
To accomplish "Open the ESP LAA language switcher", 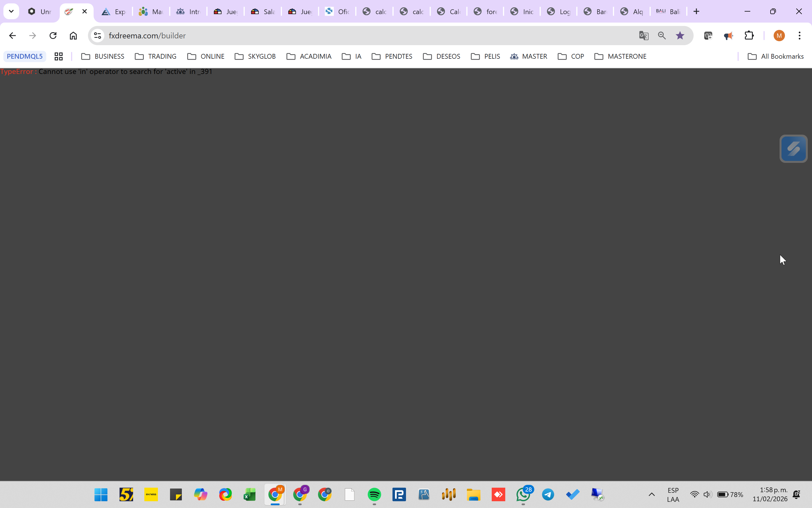I will point(673,494).
